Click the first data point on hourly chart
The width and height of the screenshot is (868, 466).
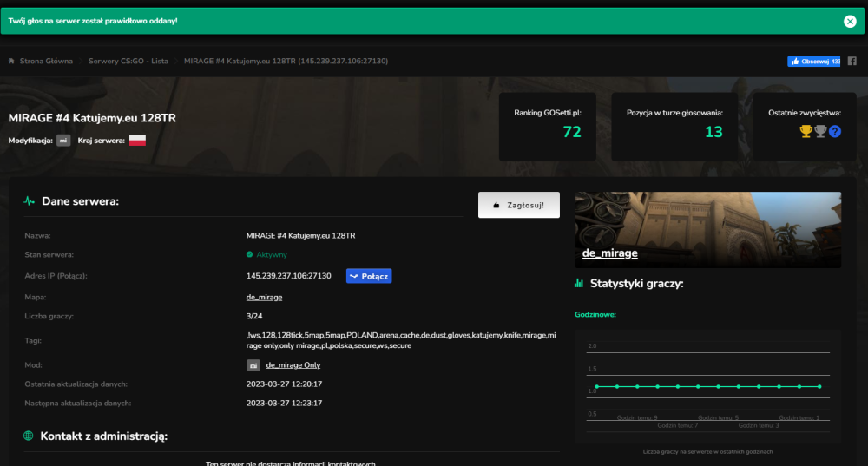click(x=597, y=386)
